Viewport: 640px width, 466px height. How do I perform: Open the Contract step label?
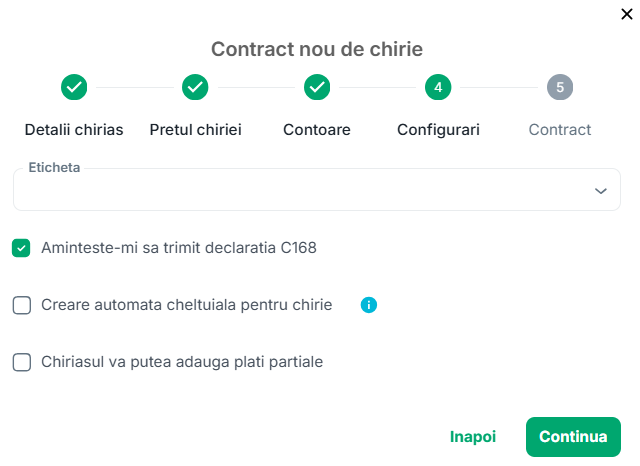(560, 130)
